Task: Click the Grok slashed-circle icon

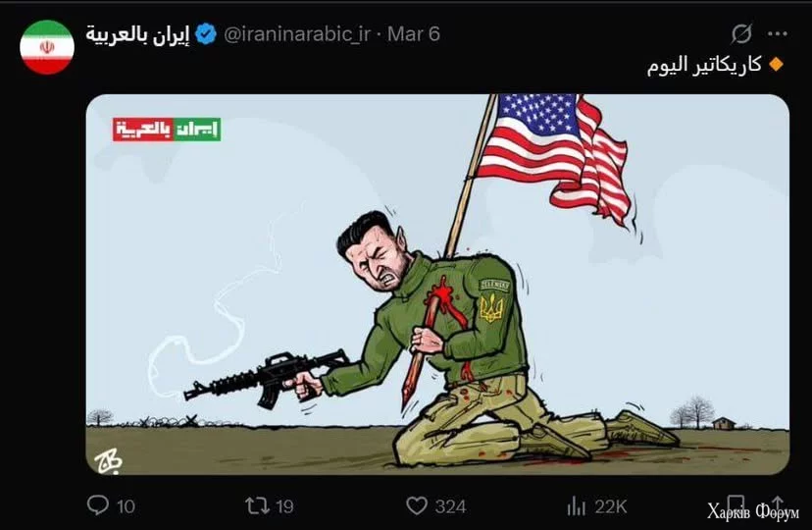Action: click(741, 34)
